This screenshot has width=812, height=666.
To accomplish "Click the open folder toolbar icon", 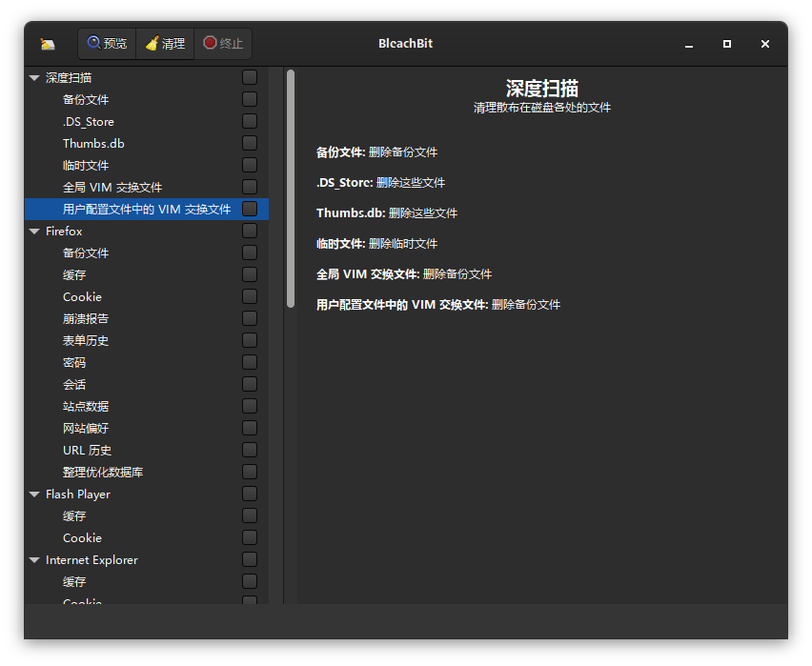I will click(x=48, y=43).
